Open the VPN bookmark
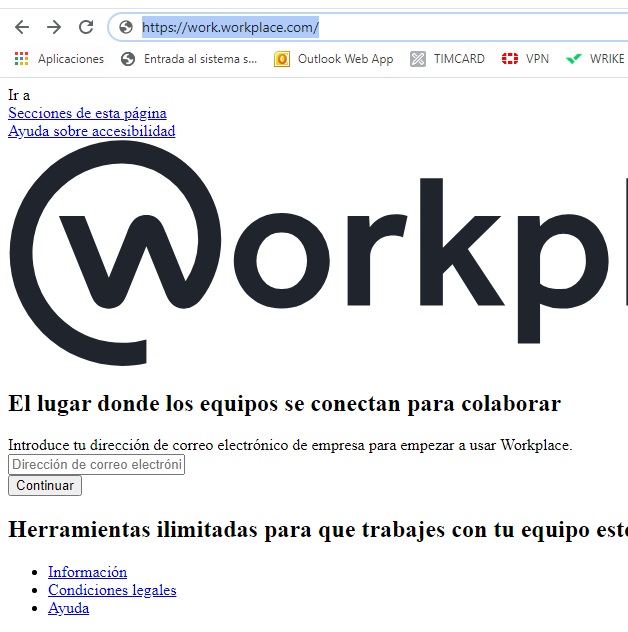 (x=537, y=59)
